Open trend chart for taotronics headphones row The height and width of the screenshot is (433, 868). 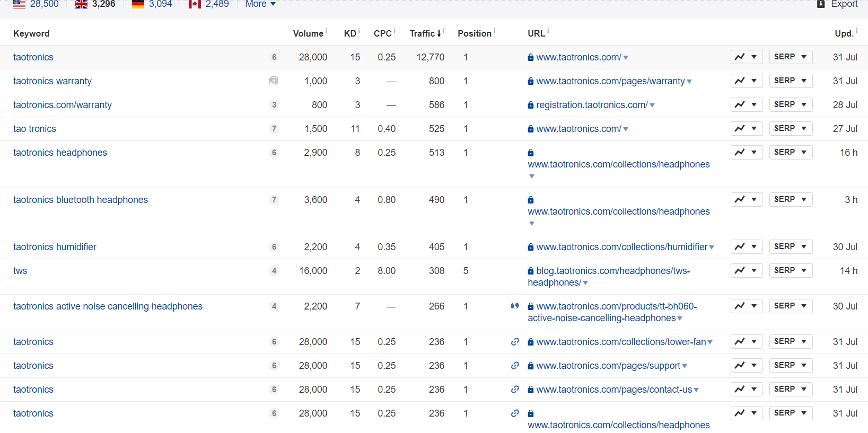point(747,152)
